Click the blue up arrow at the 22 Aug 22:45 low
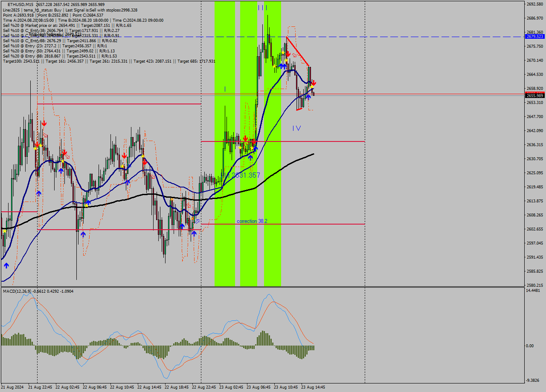The height and width of the screenshot is (392, 546). click(195, 233)
